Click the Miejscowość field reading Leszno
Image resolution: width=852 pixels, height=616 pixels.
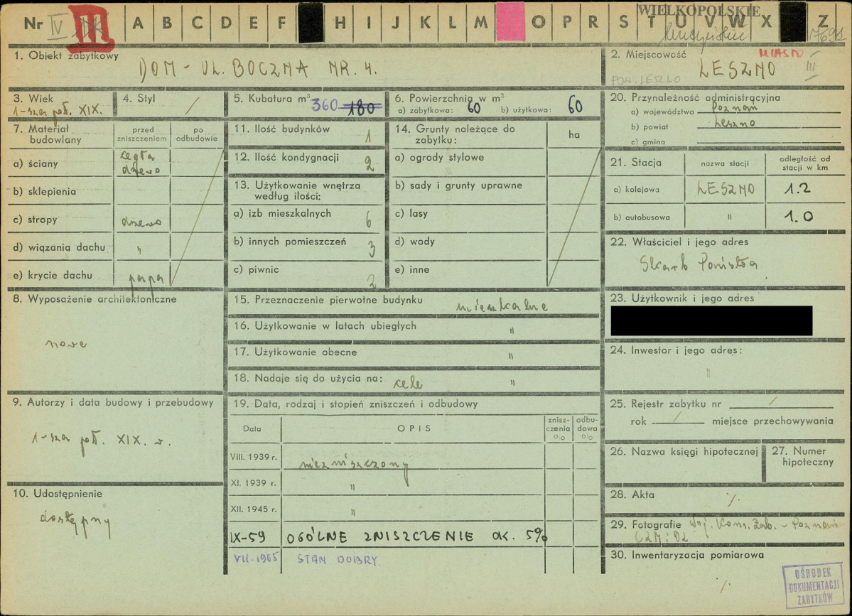point(735,70)
